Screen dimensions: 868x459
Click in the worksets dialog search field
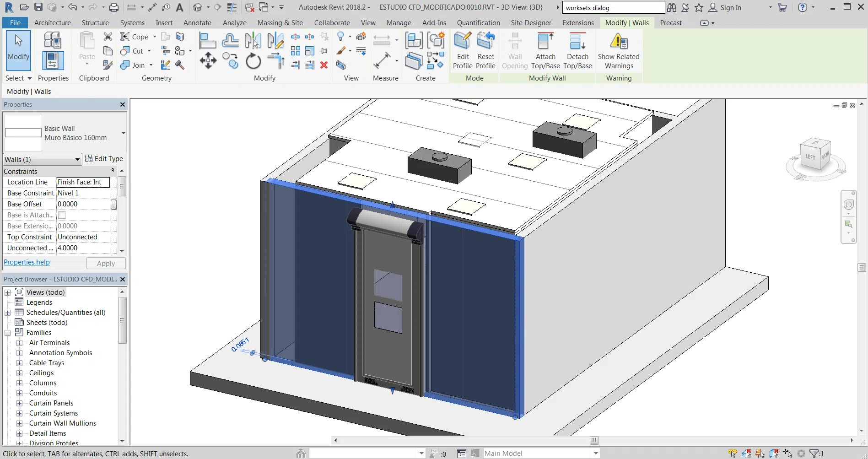click(613, 7)
